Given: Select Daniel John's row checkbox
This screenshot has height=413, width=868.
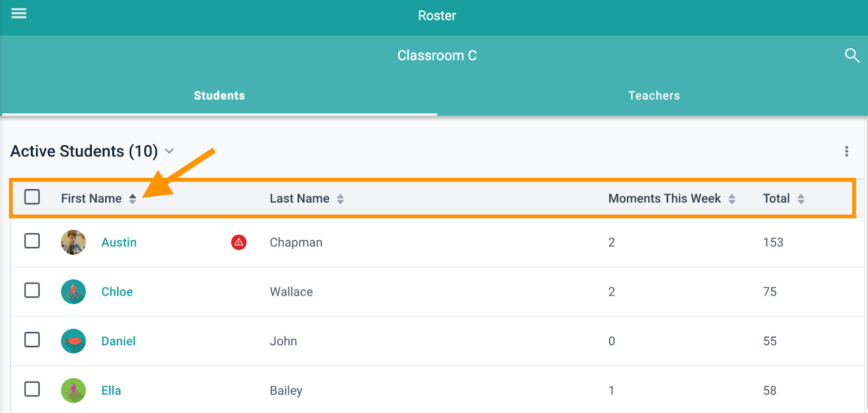Looking at the screenshot, I should click(32, 340).
